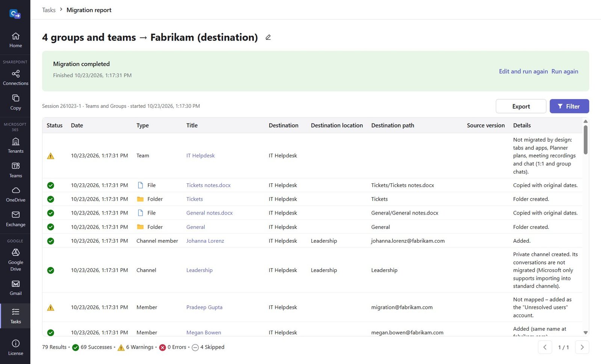Open Tickets notes.docx link

tap(208, 185)
